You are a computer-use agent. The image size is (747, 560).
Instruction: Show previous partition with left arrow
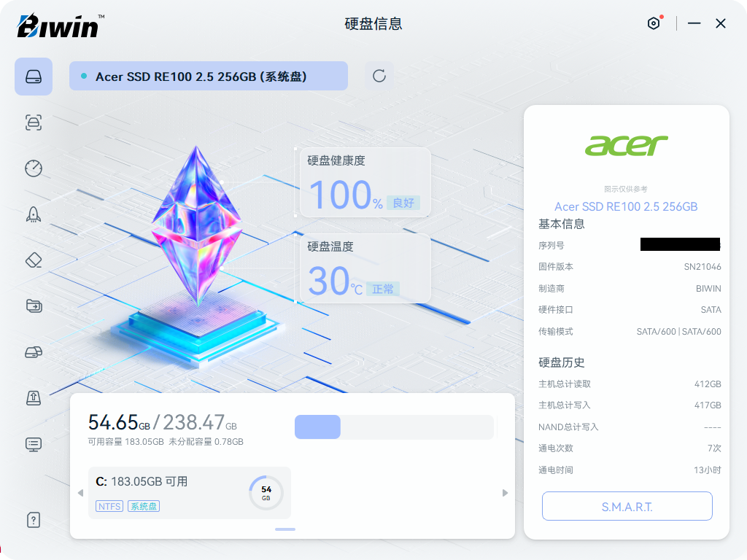pos(80,493)
